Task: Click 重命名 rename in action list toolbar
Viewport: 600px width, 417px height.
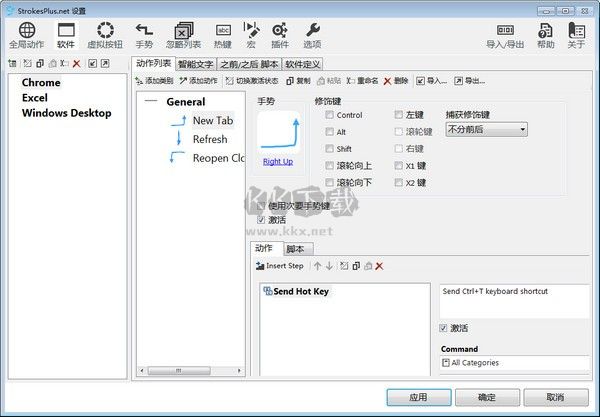Action: 362,81
